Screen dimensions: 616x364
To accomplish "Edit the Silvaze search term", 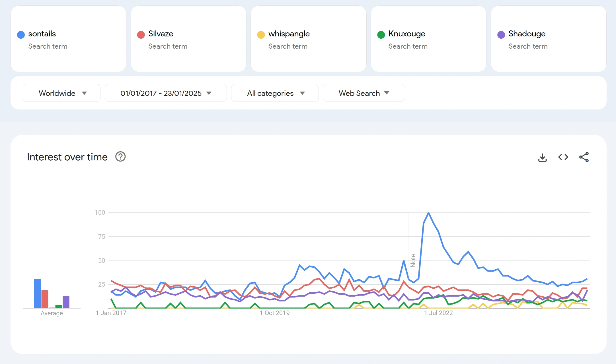I will point(161,34).
